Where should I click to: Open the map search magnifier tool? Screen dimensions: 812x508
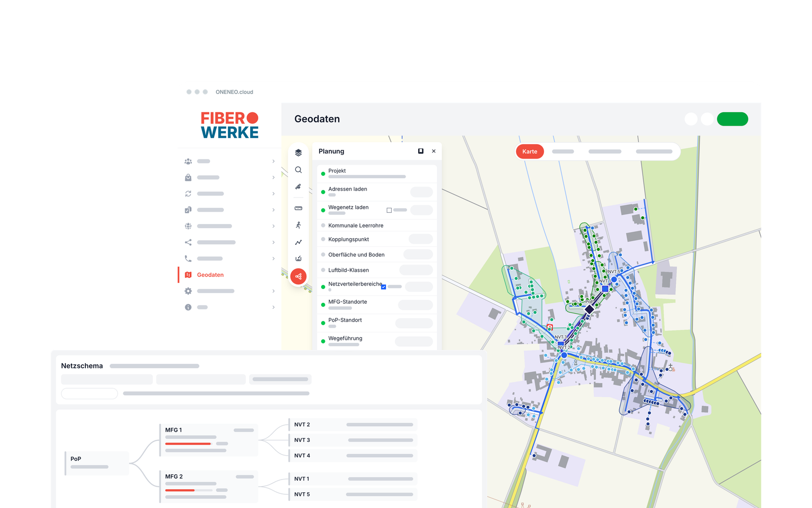pyautogui.click(x=298, y=170)
